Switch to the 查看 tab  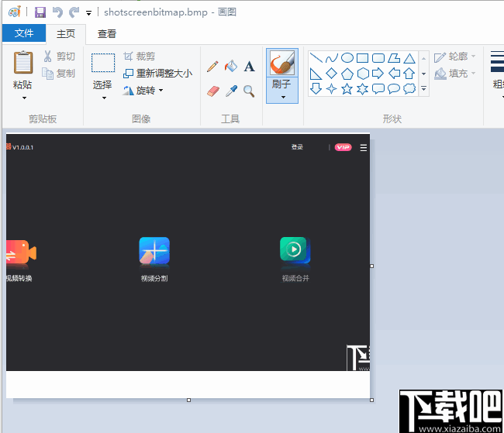tap(107, 34)
